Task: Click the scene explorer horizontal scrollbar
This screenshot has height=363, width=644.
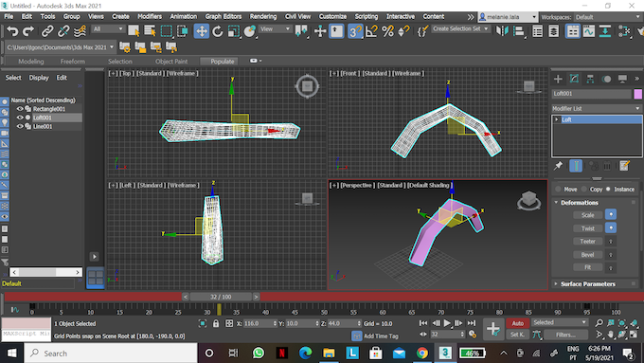Action: tap(45, 272)
